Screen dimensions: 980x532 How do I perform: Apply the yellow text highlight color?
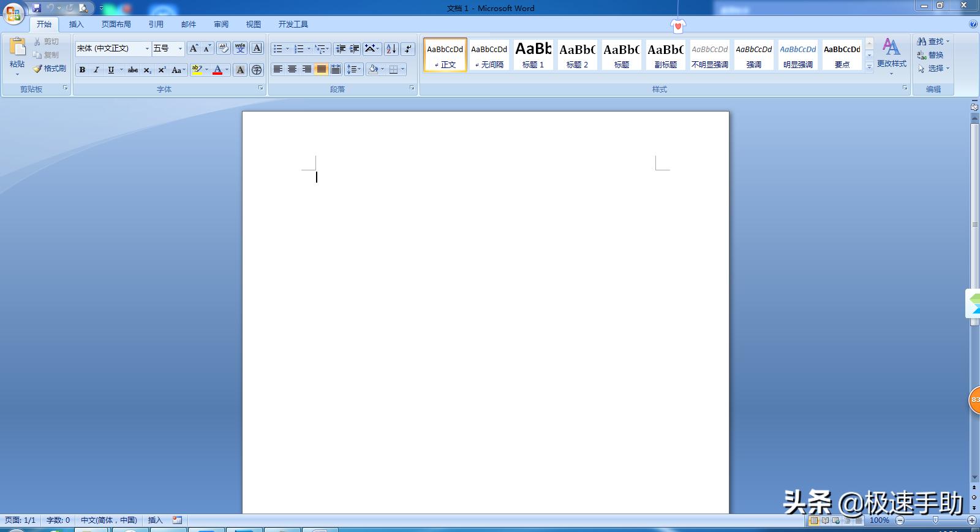197,70
